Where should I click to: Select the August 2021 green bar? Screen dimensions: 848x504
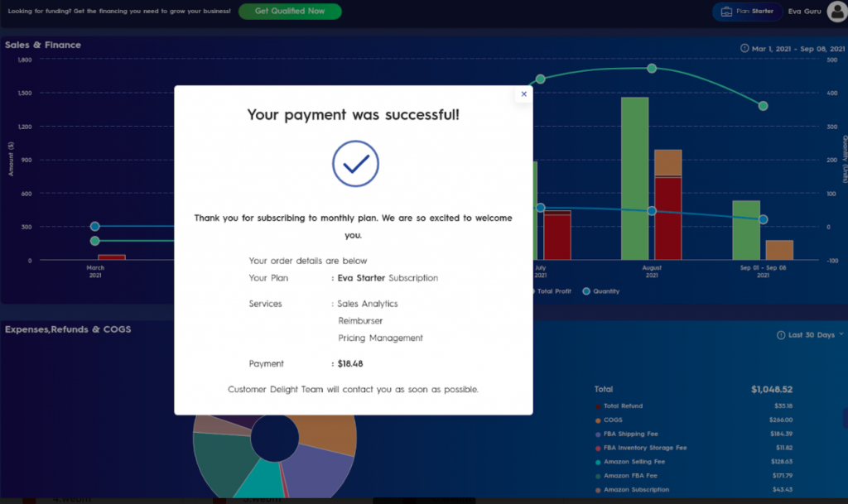coord(635,178)
